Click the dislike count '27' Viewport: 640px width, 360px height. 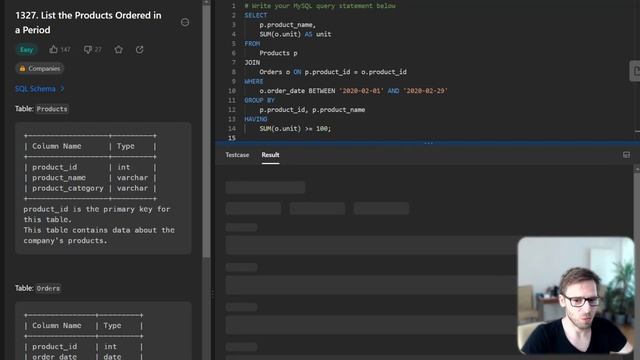pyautogui.click(x=98, y=50)
